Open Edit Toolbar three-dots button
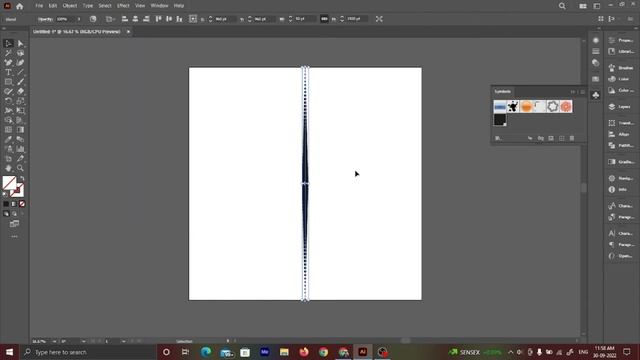Image resolution: width=640 pixels, height=360 pixels. (x=14, y=237)
